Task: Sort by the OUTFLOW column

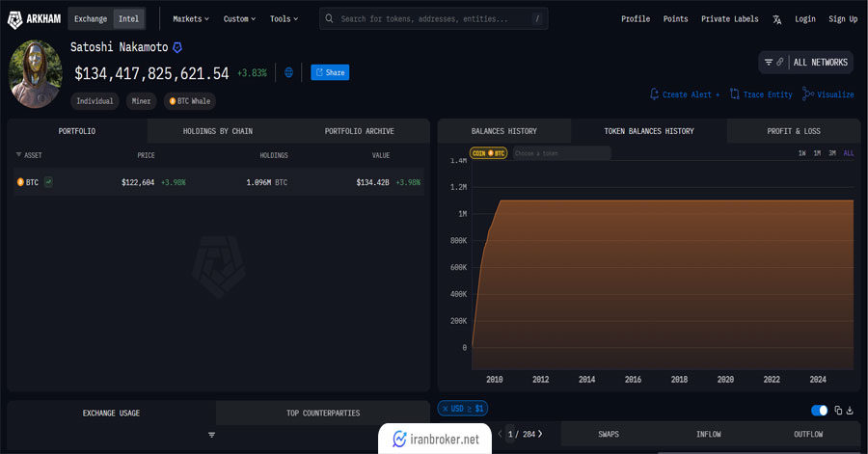Action: pyautogui.click(x=808, y=434)
